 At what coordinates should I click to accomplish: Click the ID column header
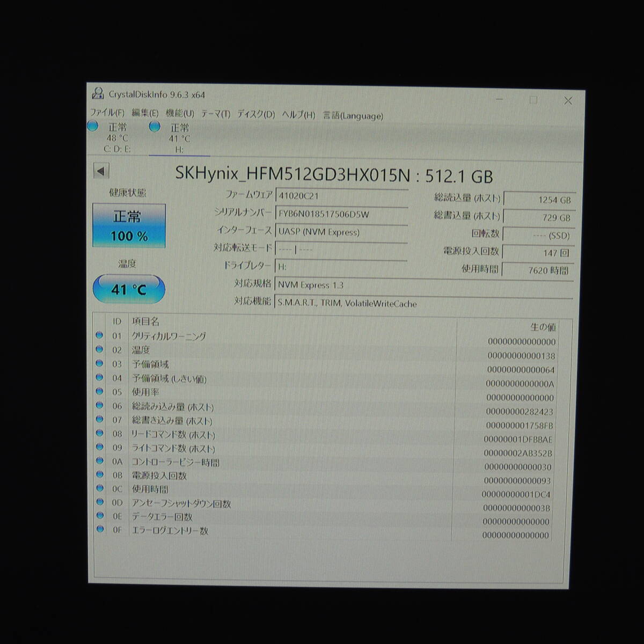pyautogui.click(x=117, y=321)
